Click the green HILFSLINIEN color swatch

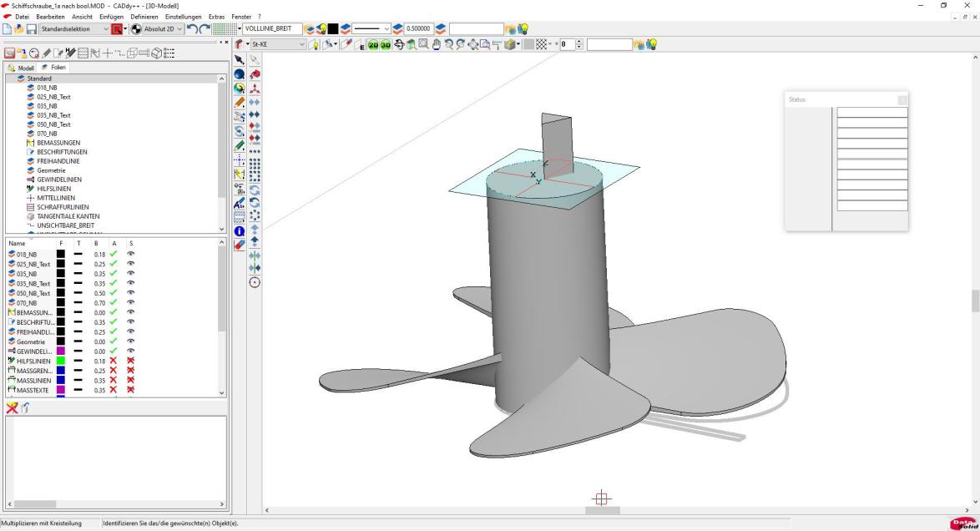coord(61,361)
